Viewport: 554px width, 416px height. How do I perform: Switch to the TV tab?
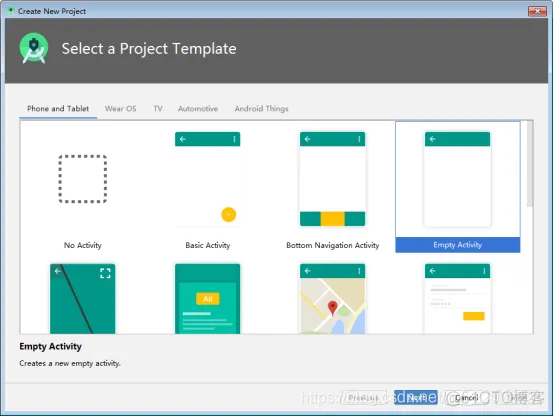[x=158, y=109]
